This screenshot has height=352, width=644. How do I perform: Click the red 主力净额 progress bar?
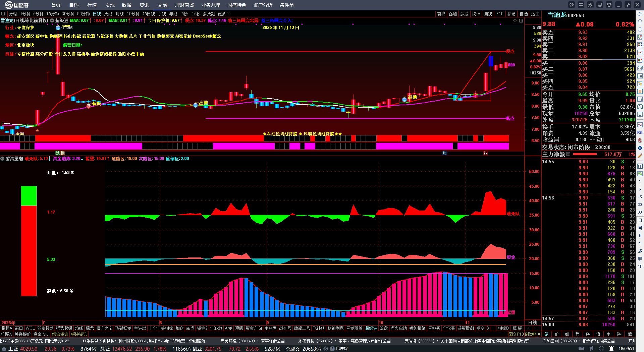tap(585, 154)
